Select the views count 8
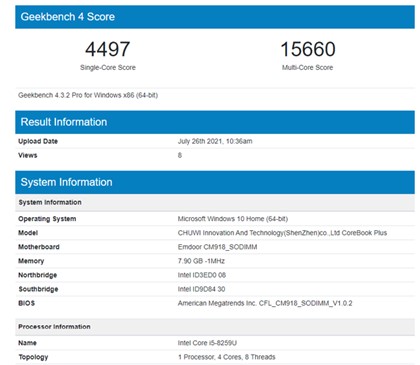 click(180, 155)
